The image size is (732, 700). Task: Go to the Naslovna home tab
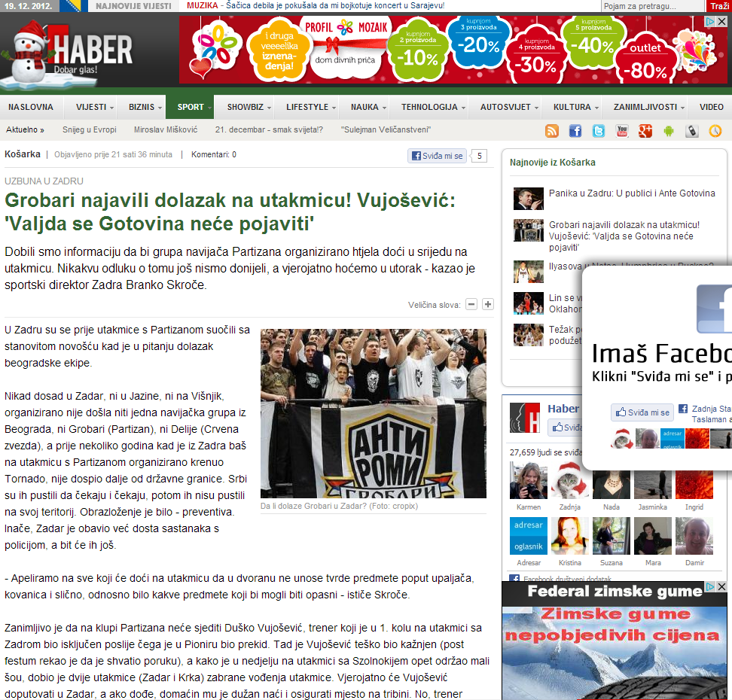coord(31,107)
